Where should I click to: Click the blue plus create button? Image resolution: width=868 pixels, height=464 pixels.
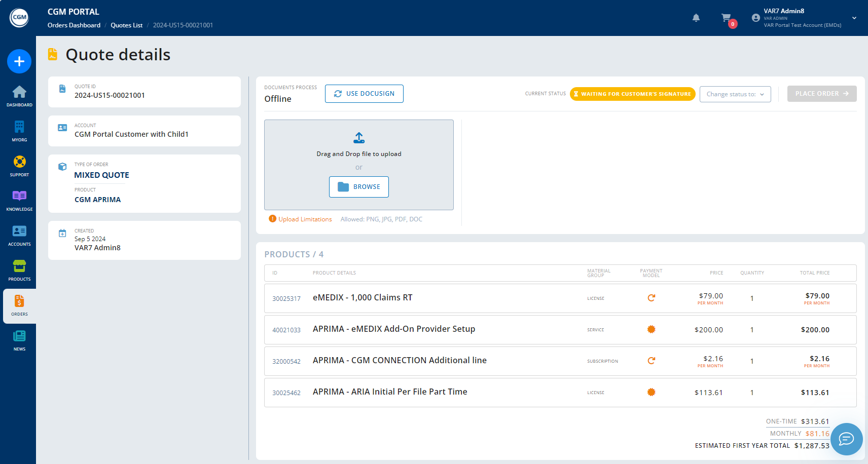[19, 61]
